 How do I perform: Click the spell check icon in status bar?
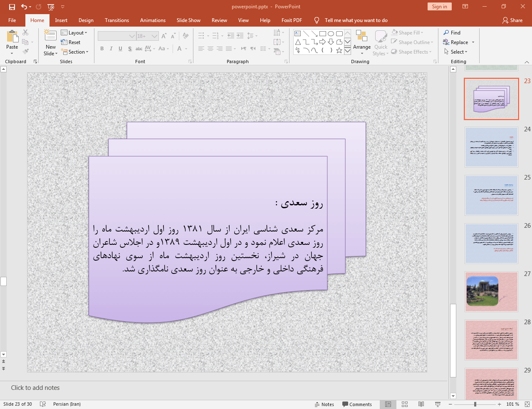pyautogui.click(x=42, y=404)
